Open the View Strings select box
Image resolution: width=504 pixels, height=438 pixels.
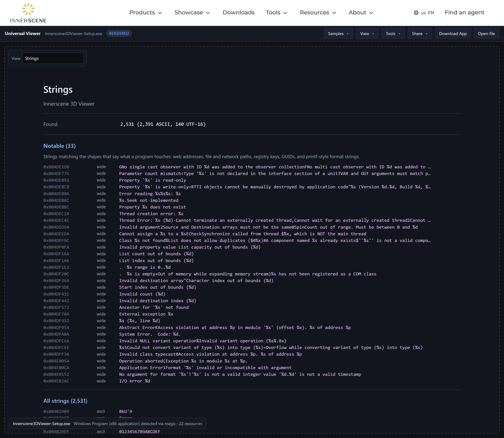[53, 58]
